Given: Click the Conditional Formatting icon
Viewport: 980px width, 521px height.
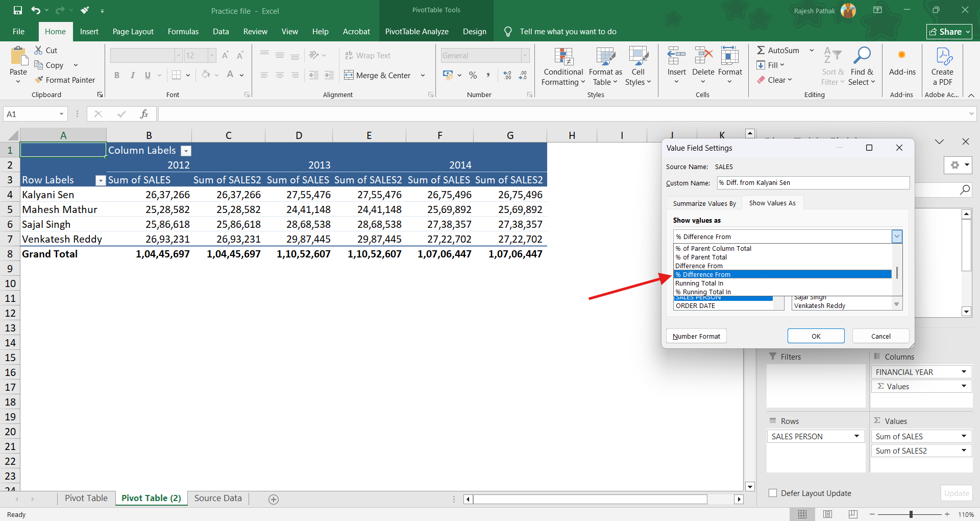Looking at the screenshot, I should click(x=563, y=57).
